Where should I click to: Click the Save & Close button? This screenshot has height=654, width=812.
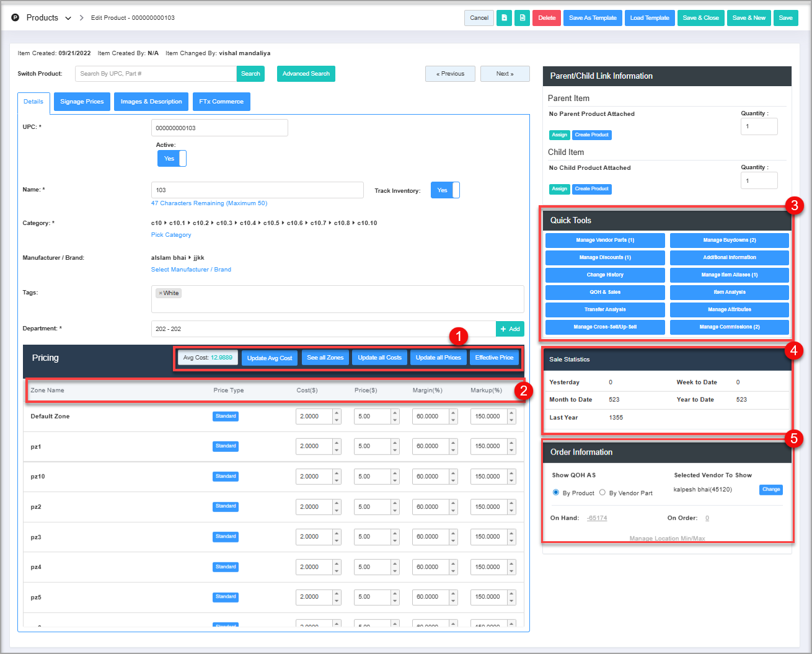click(x=700, y=18)
